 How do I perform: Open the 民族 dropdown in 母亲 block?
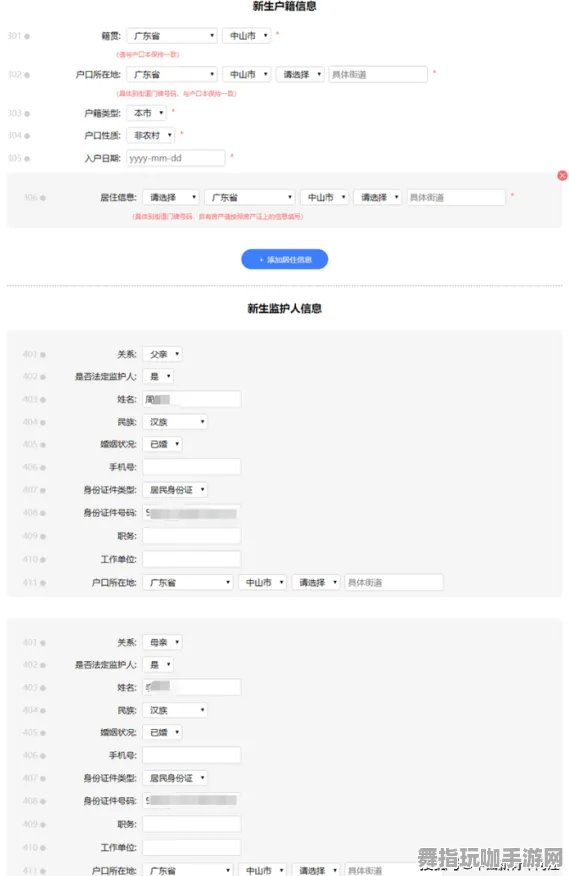(175, 710)
